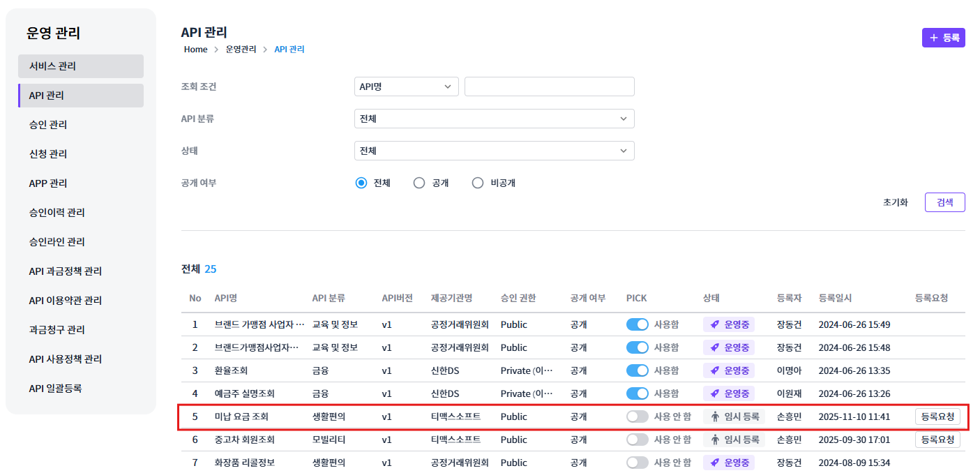
Task: Open API 관리 sidebar menu
Action: click(x=81, y=96)
